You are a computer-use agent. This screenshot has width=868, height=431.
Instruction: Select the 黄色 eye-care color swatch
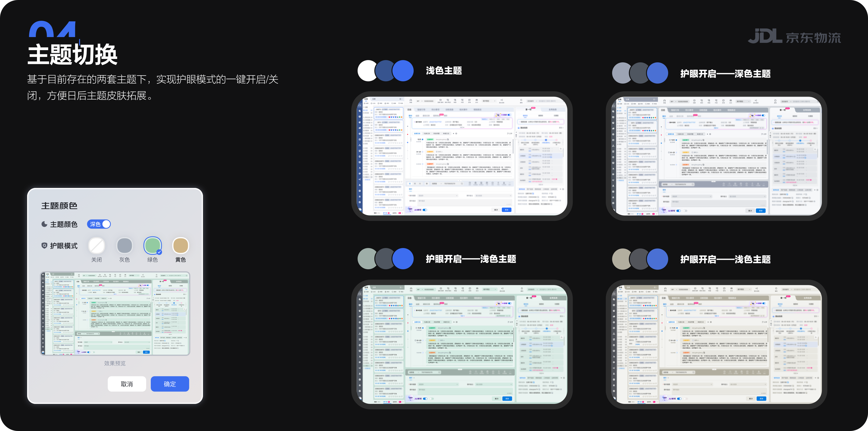point(180,246)
